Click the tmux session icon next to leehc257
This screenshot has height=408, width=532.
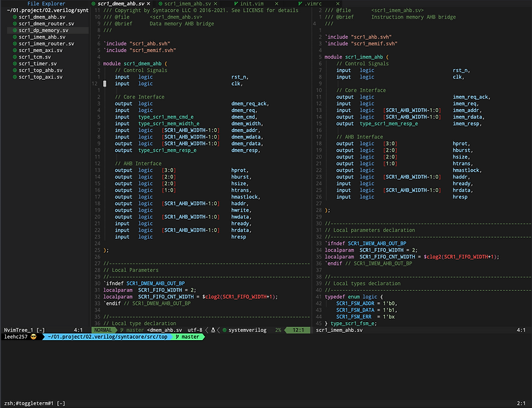pos(33,337)
